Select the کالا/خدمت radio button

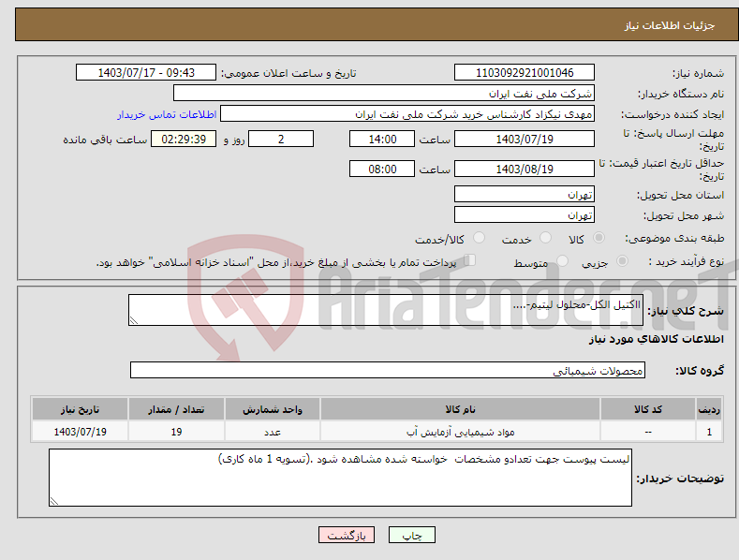click(479, 238)
